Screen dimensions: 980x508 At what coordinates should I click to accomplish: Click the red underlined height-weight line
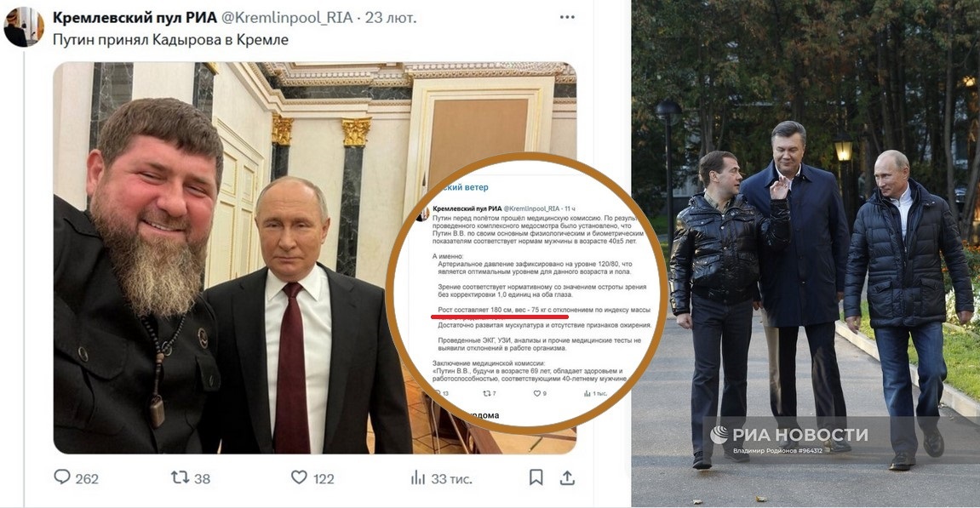click(x=544, y=310)
